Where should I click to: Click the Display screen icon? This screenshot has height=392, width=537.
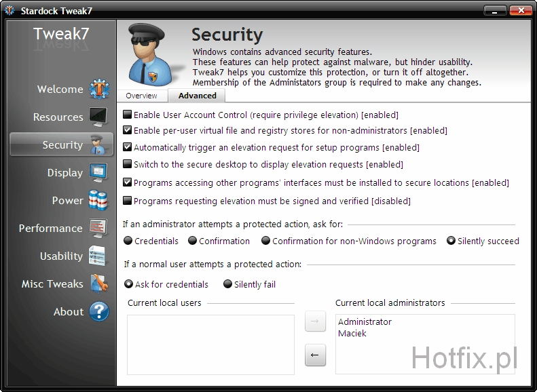98,173
